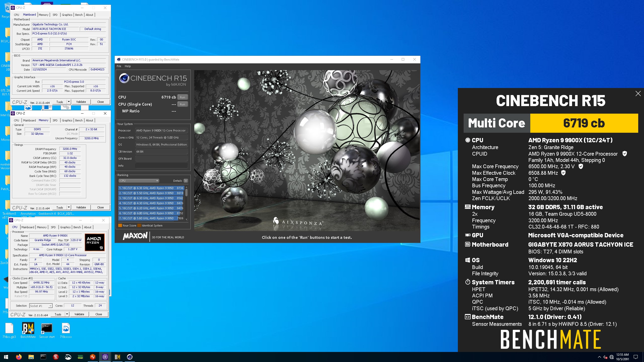Viewport: 644px width, 362px height.
Task: Open the Socket #1 selection dropdown
Action: click(41, 306)
